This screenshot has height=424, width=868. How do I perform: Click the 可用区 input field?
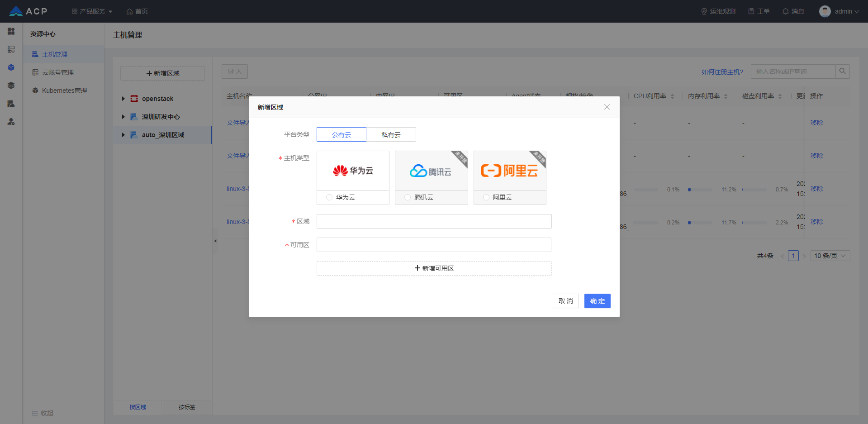(434, 245)
